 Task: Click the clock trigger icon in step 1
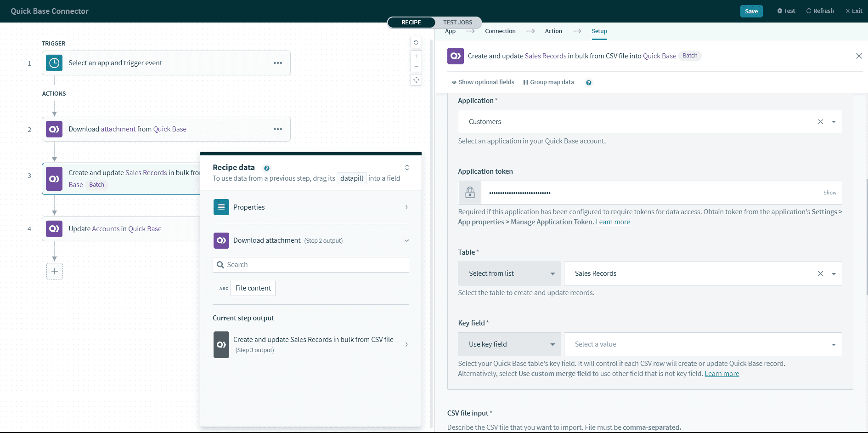[x=54, y=63]
